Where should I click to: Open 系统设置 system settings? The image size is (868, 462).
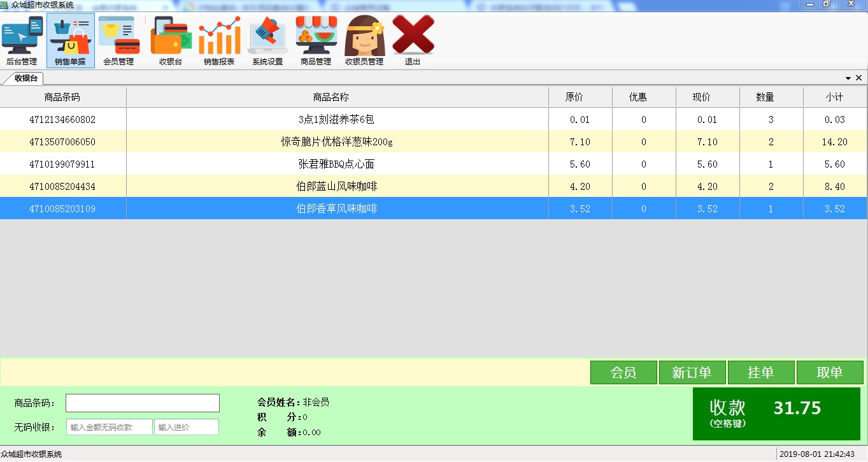tap(267, 40)
